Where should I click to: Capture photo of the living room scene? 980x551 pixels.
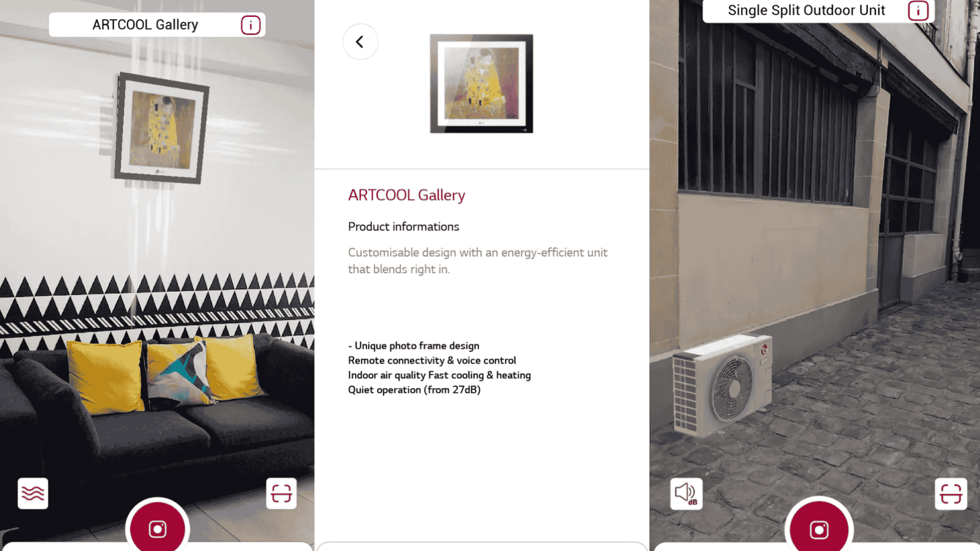(157, 529)
